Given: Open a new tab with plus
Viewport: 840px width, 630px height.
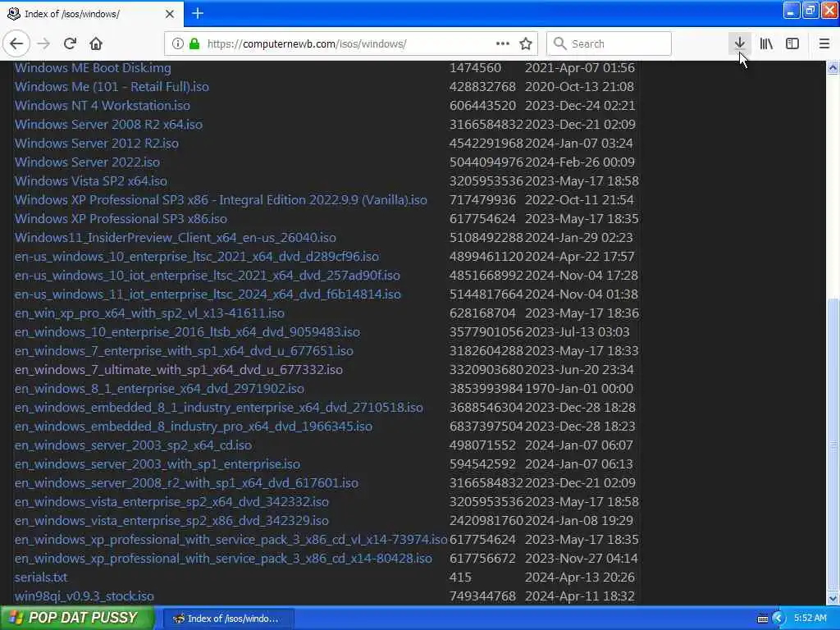Looking at the screenshot, I should click(198, 13).
